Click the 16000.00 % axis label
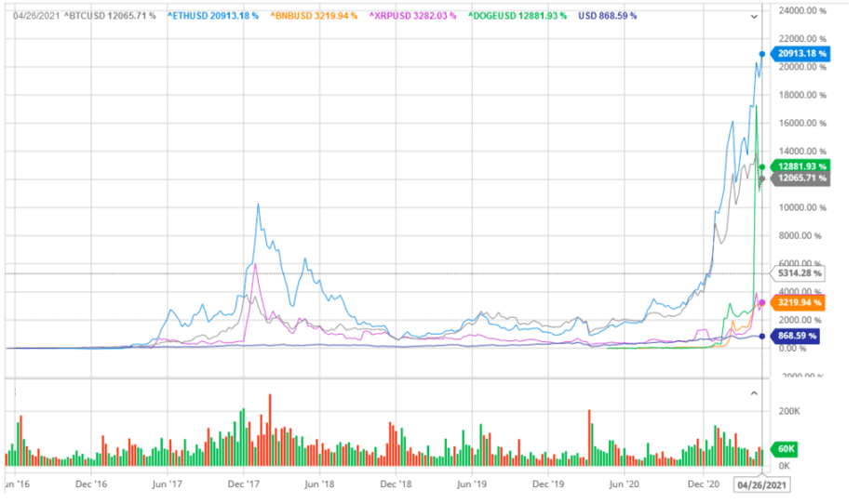Image resolution: width=860 pixels, height=504 pixels. click(x=802, y=124)
